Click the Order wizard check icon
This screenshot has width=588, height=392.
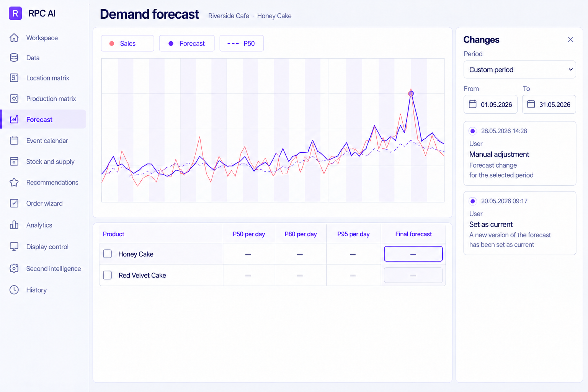pos(14,203)
